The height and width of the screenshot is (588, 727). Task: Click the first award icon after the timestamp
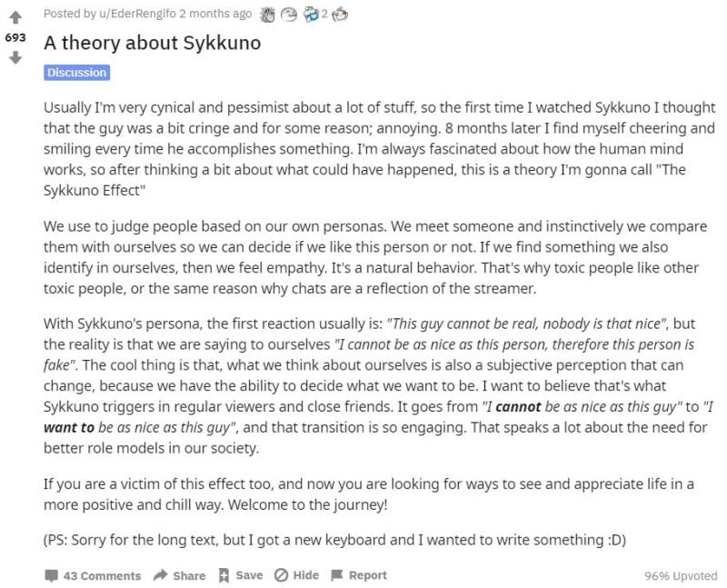[268, 14]
